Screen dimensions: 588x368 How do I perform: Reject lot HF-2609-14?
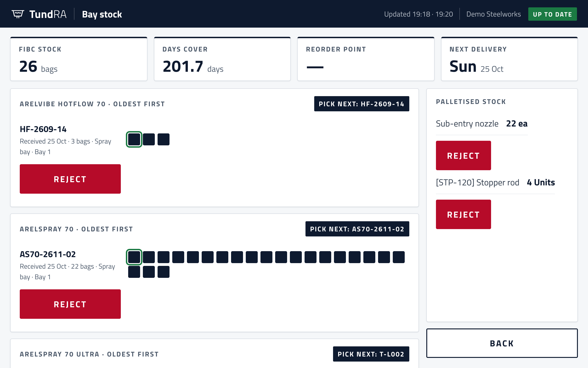[x=70, y=179]
